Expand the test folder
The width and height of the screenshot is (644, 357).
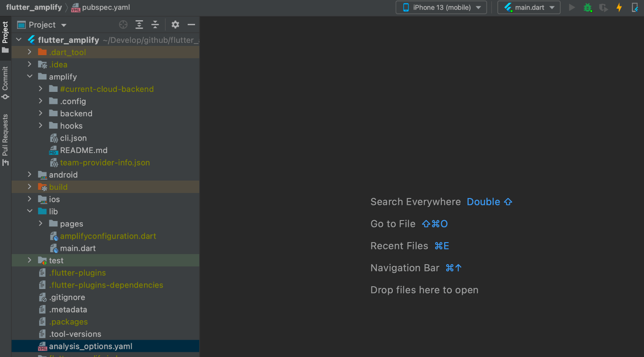30,261
